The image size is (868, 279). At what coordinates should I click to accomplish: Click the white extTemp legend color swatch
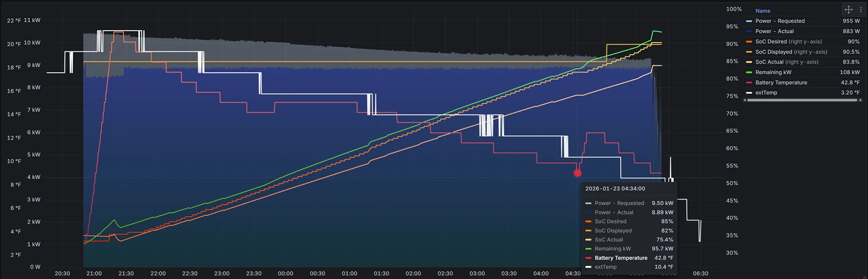(749, 93)
